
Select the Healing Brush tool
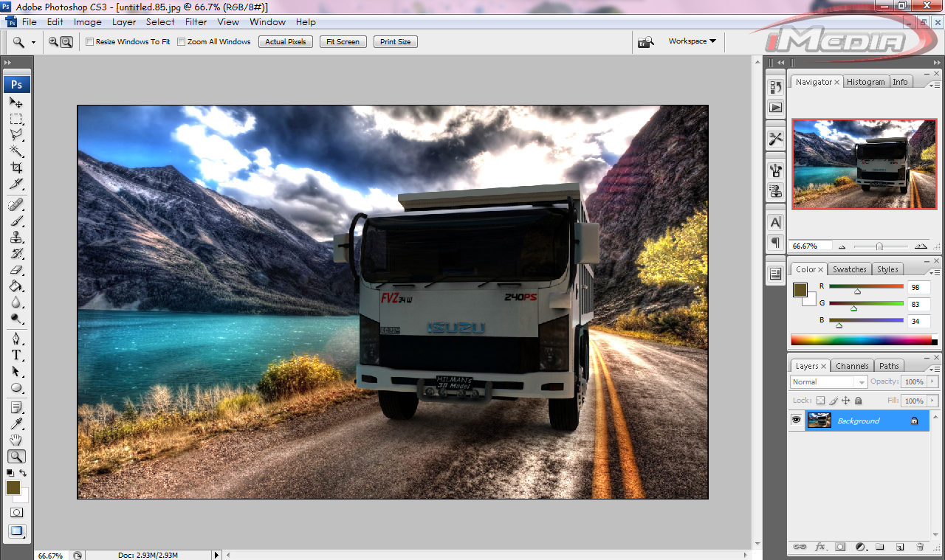16,204
